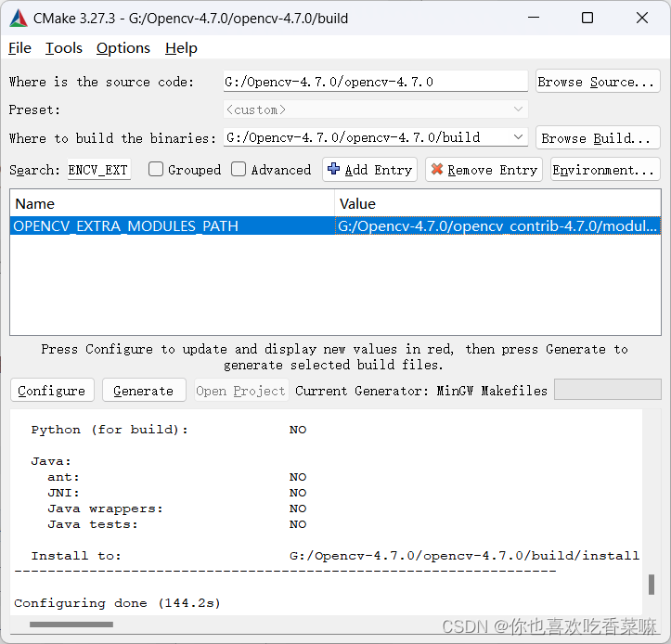Click the 'Java tests:' log line

176,524
